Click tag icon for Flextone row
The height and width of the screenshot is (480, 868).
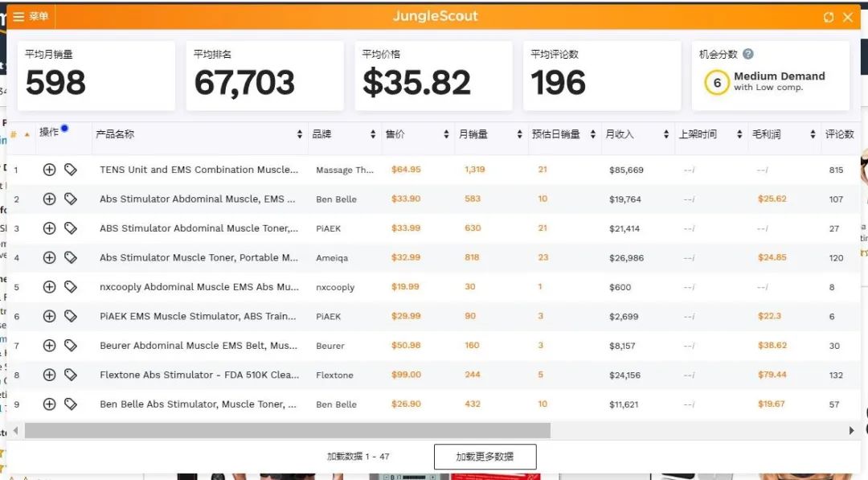(x=70, y=375)
